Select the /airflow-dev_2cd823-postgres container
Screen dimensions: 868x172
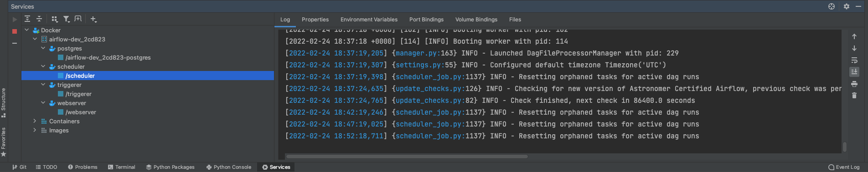(108, 57)
